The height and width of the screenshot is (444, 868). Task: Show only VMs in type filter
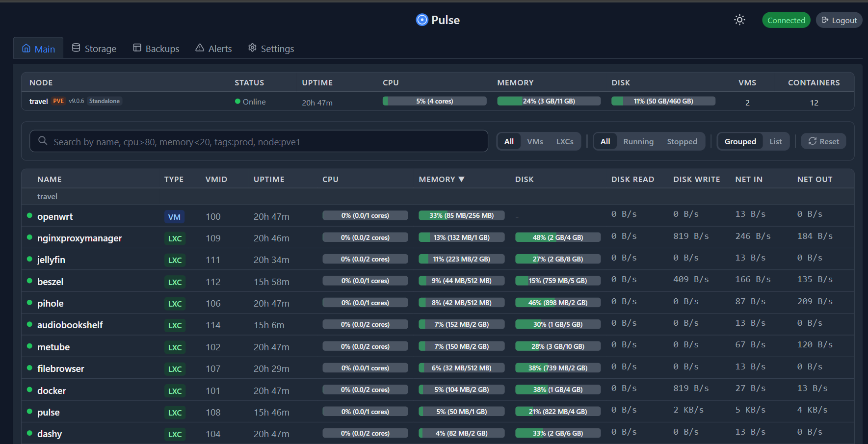[x=535, y=141]
